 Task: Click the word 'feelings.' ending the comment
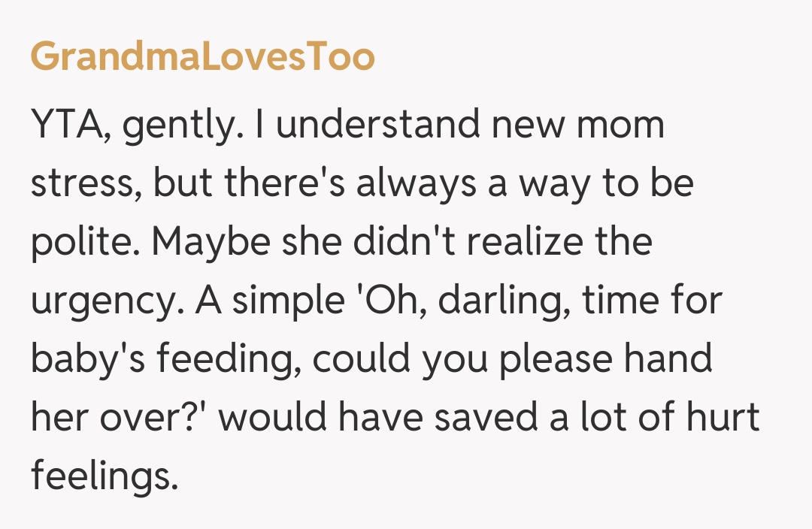point(105,477)
